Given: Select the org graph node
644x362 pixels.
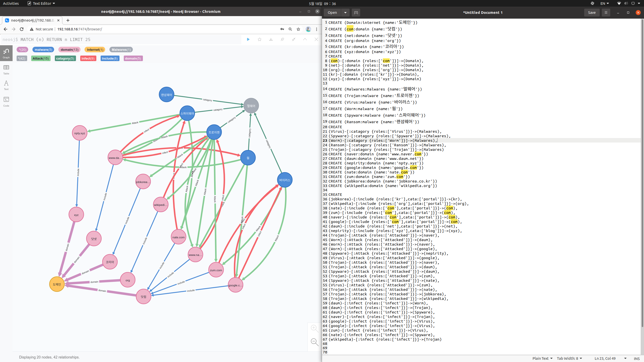Looking at the screenshot, I should (x=128, y=280).
